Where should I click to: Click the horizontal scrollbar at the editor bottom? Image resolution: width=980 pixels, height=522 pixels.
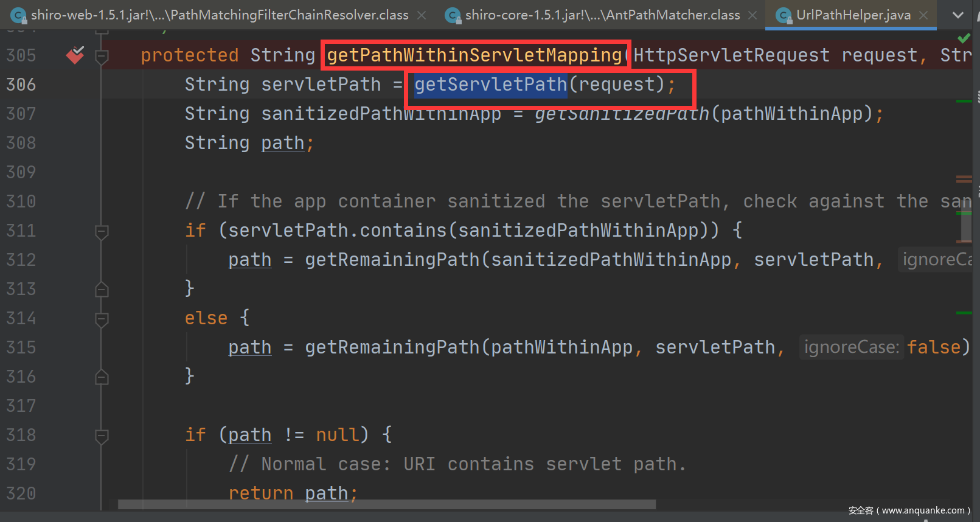pyautogui.click(x=386, y=504)
